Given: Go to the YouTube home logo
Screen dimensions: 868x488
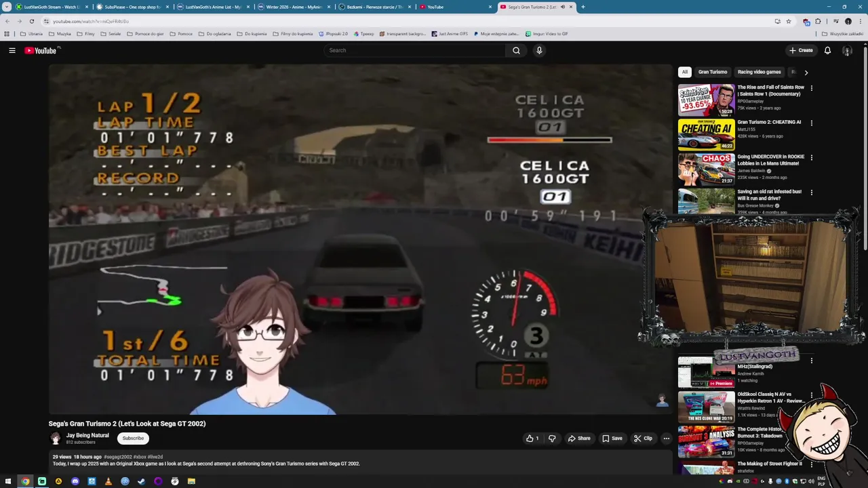Looking at the screenshot, I should (41, 50).
